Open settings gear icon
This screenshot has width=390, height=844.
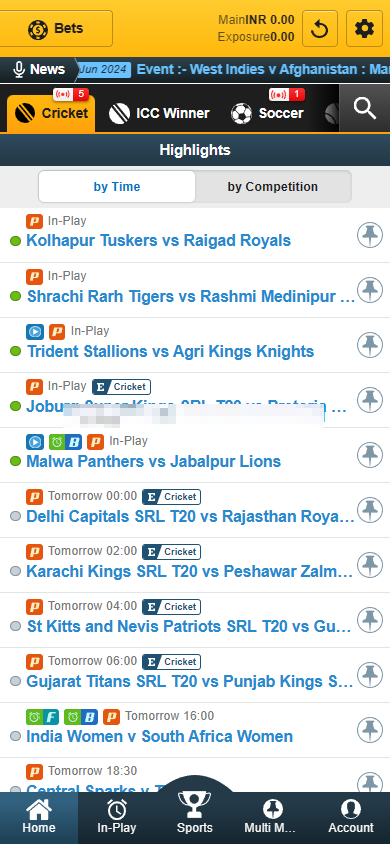(x=364, y=29)
